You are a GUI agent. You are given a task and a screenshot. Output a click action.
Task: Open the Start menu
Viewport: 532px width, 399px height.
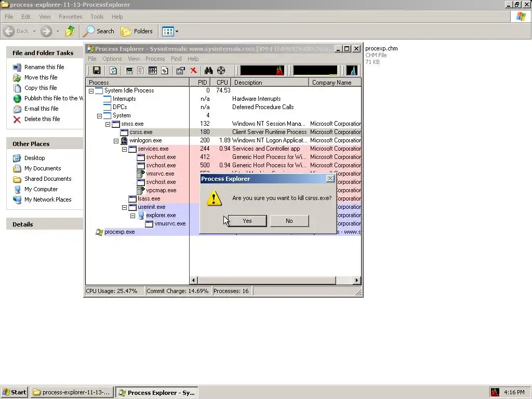(x=14, y=392)
